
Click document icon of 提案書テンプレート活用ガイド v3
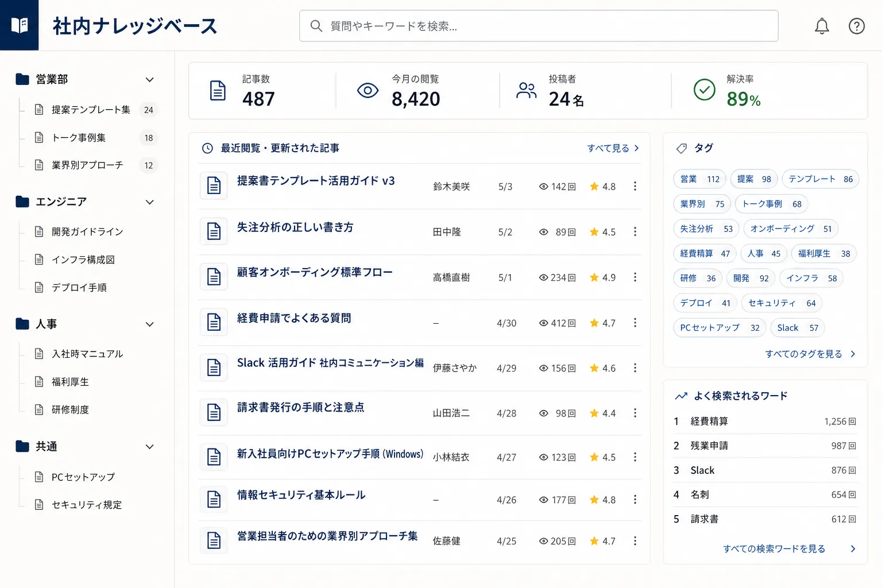pyautogui.click(x=214, y=186)
